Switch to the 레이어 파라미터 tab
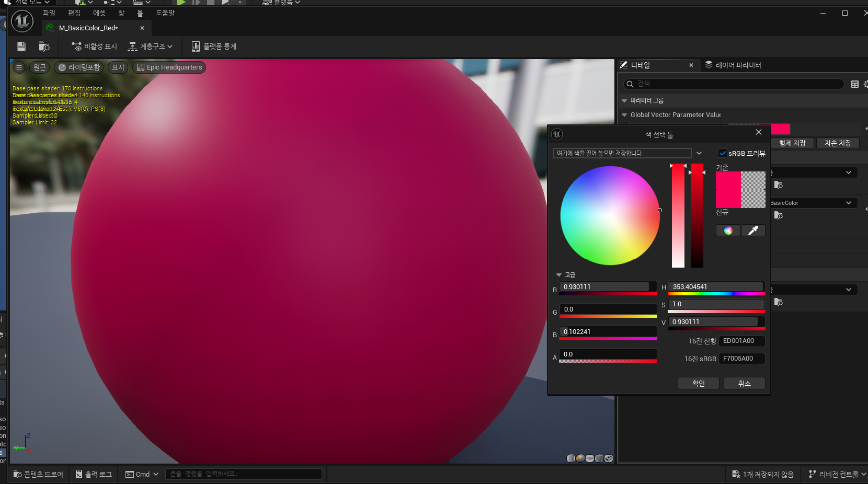868x484 pixels. [x=733, y=65]
